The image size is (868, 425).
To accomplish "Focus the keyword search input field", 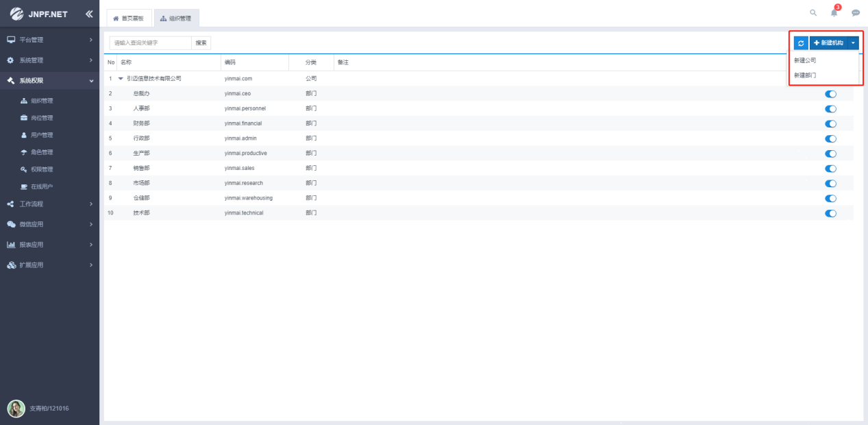I will (x=151, y=42).
